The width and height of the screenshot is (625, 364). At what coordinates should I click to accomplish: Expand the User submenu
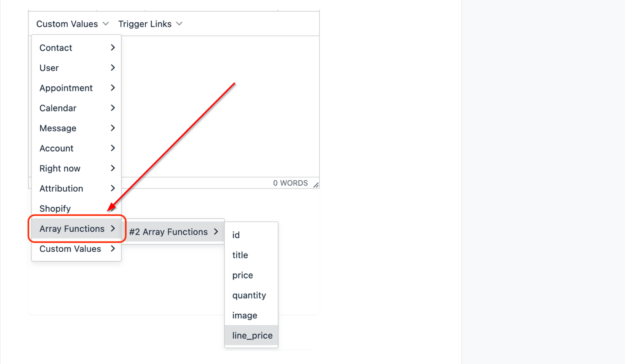coord(77,68)
